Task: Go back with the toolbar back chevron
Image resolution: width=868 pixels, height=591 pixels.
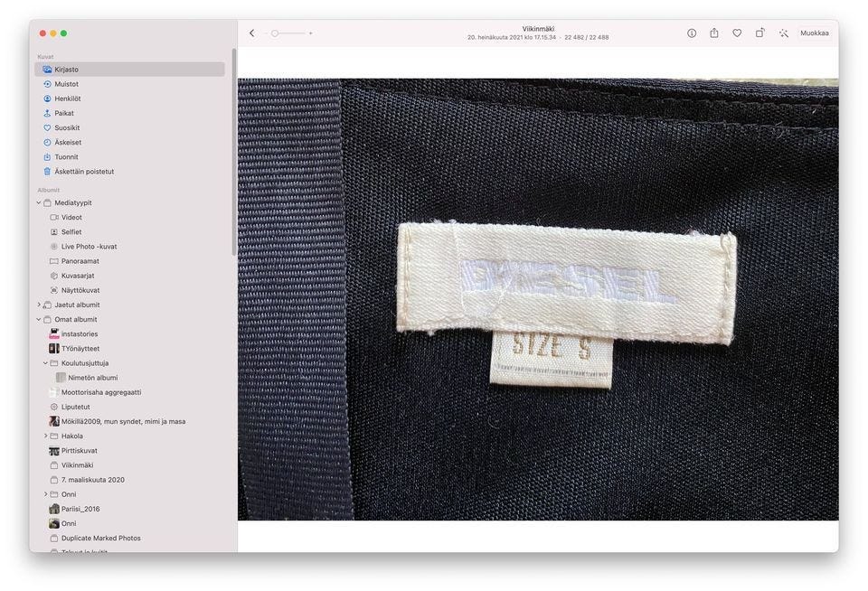Action: pos(252,33)
